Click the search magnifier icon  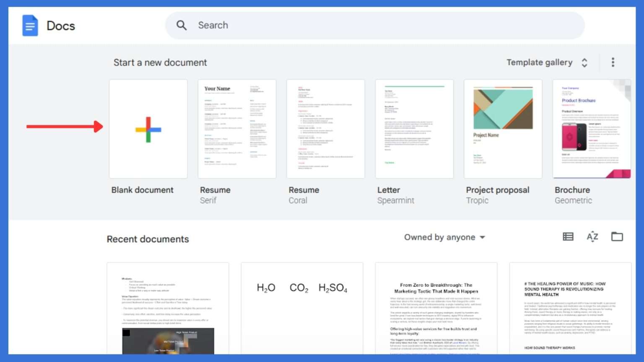tap(182, 25)
